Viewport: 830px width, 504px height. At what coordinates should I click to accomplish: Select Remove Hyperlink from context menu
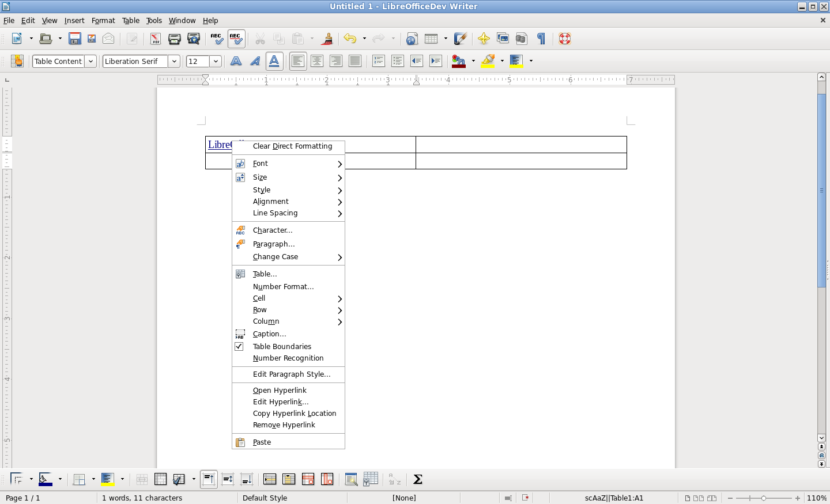tap(284, 425)
